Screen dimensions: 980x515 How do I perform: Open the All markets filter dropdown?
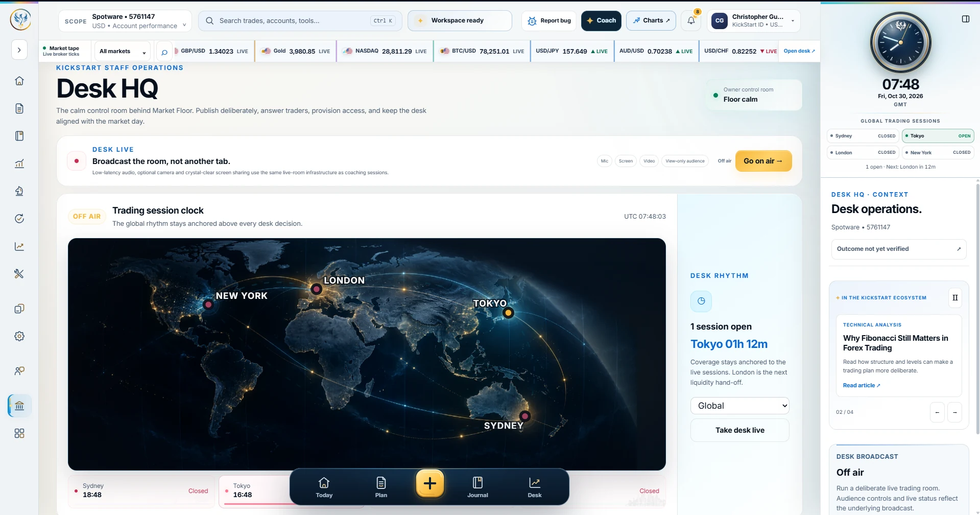pos(123,52)
